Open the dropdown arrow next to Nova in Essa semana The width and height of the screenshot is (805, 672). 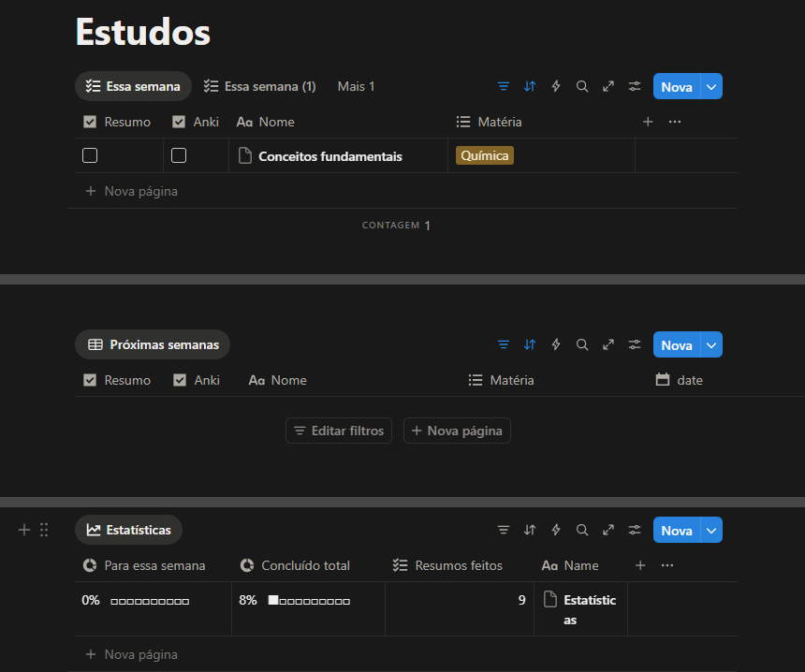tap(711, 86)
